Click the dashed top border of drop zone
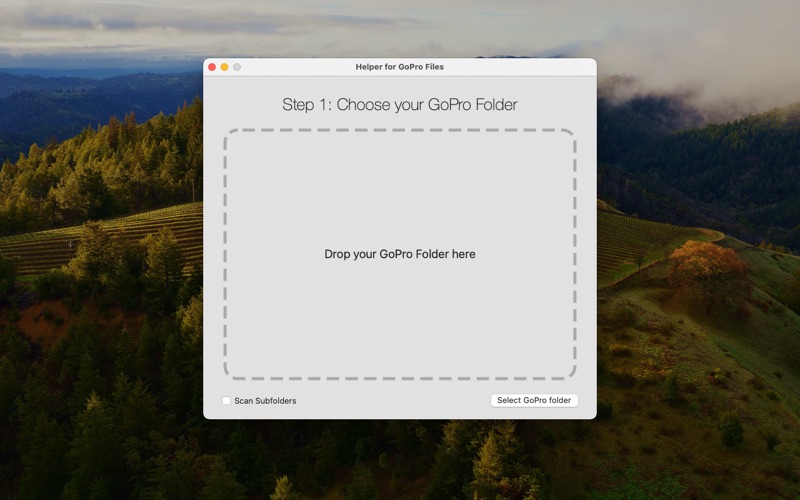This screenshot has height=500, width=800. [x=399, y=131]
